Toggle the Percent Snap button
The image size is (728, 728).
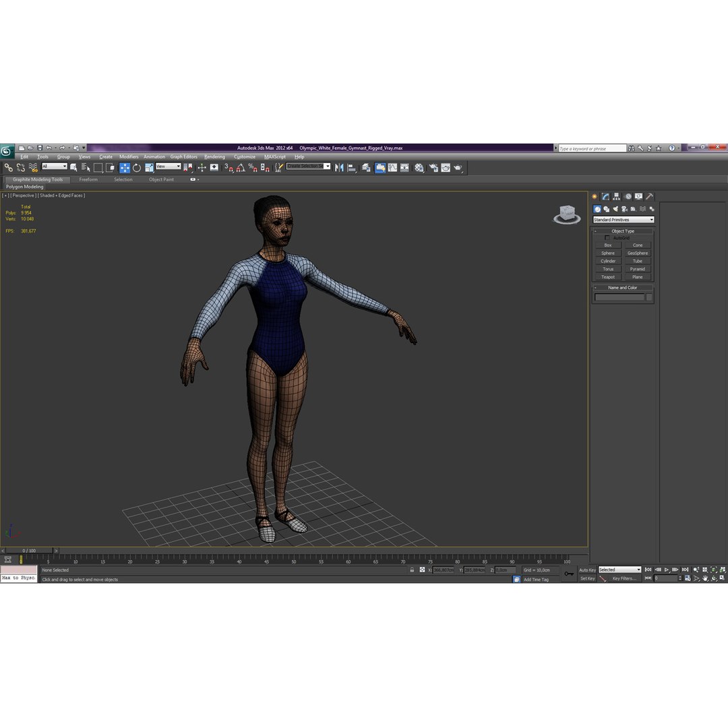[x=253, y=168]
